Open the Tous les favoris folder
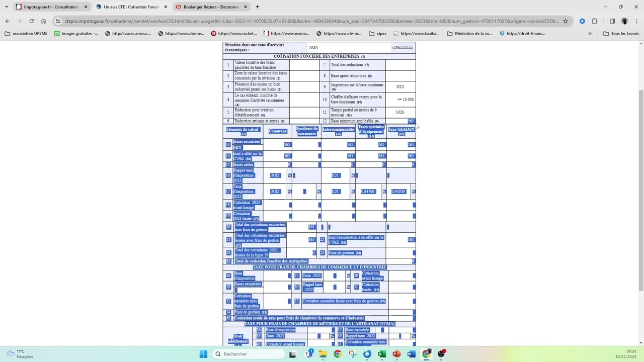The image size is (644, 362). [x=621, y=34]
